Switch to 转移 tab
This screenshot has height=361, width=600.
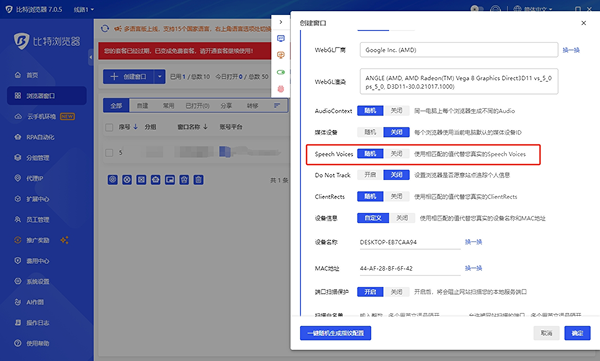point(252,106)
